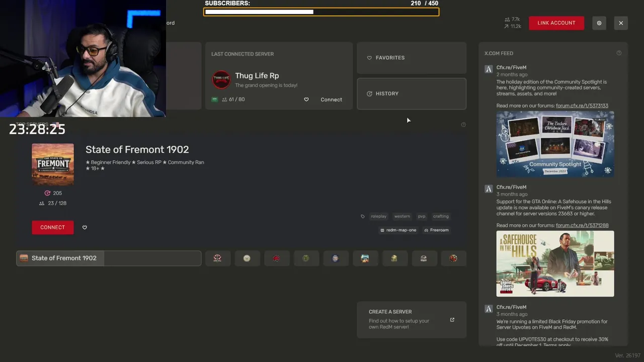Close the RedM launcher with X button

tap(621, 23)
